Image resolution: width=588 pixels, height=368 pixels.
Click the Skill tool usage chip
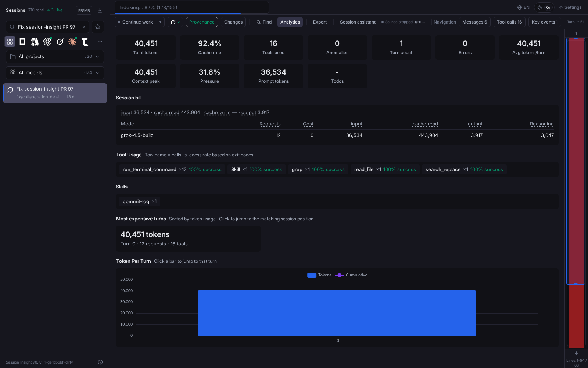257,170
